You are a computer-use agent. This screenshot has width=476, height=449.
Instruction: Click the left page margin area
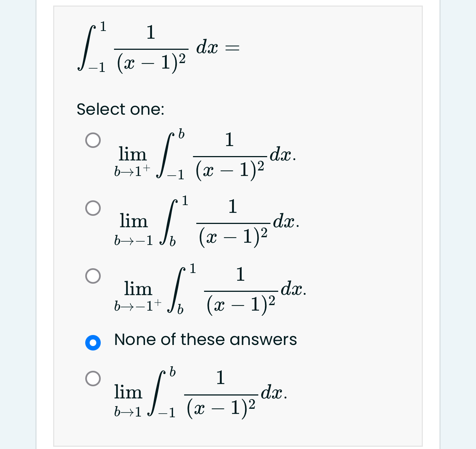click(x=17, y=221)
